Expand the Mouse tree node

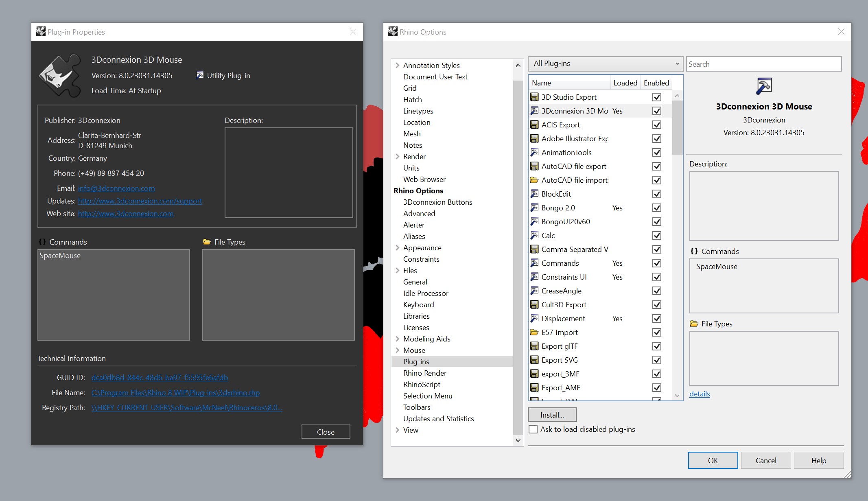[x=397, y=350]
